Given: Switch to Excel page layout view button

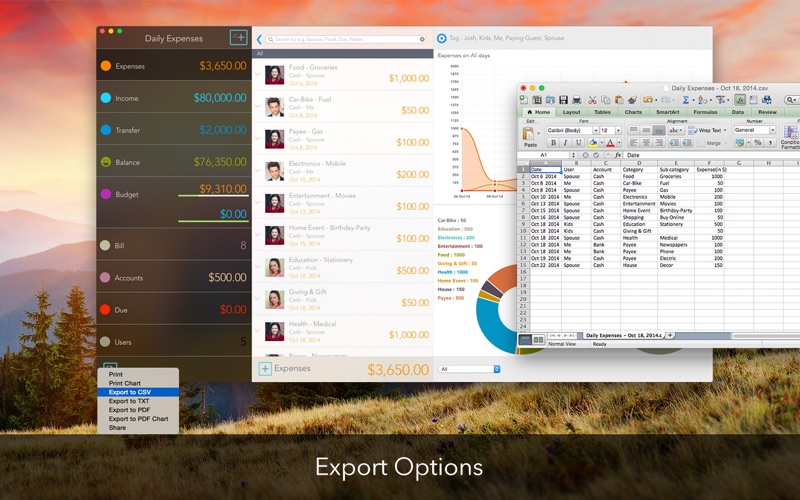Looking at the screenshot, I should (x=538, y=339).
